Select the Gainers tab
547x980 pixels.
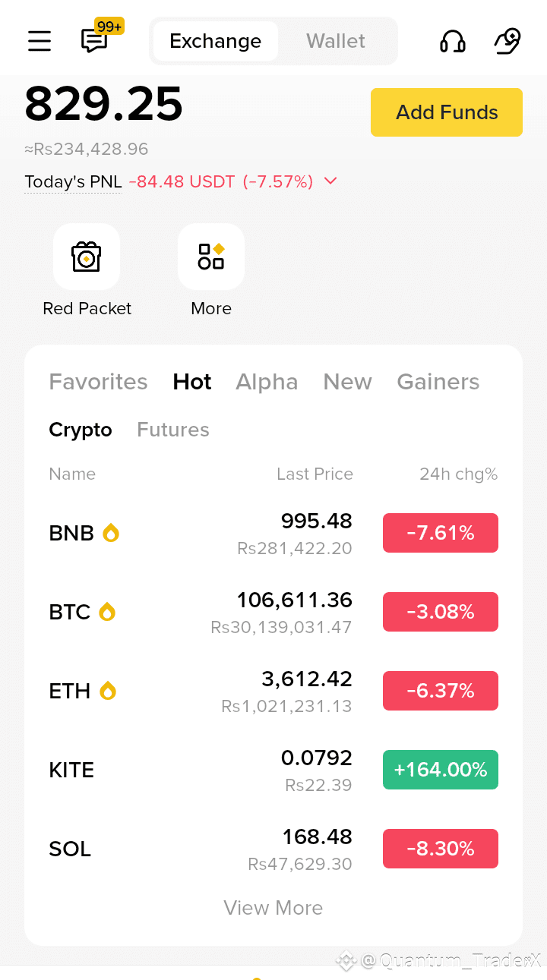click(438, 382)
